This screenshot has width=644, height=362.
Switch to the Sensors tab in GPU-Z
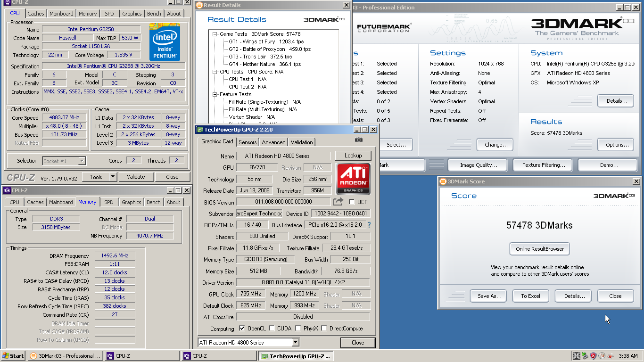[248, 142]
